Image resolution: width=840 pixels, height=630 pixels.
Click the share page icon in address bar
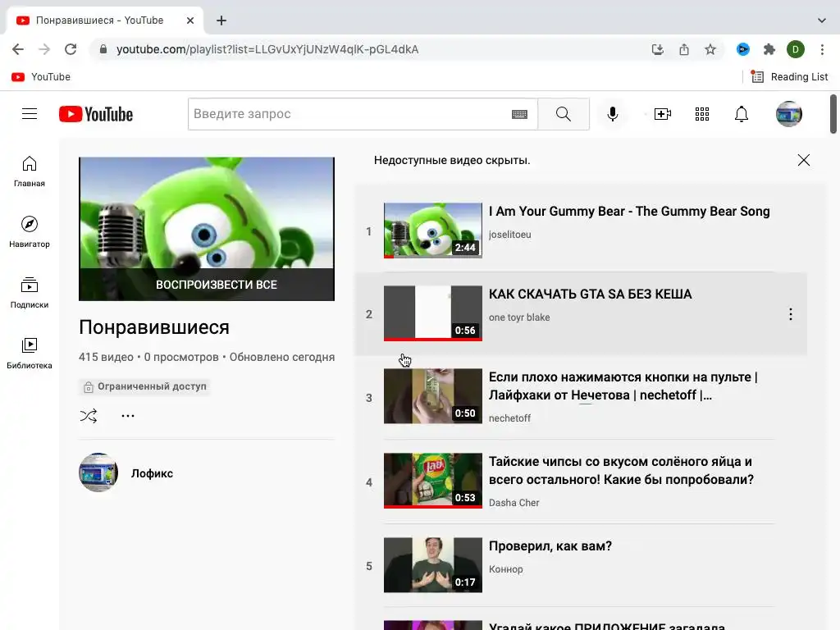[684, 49]
